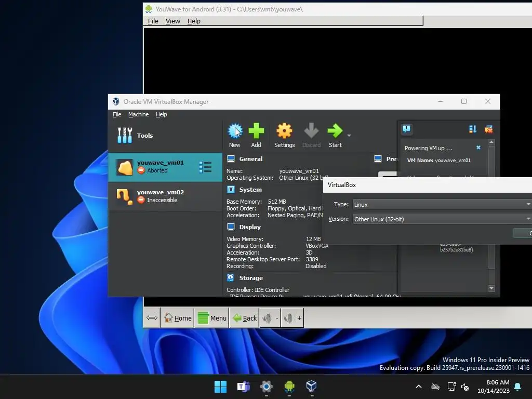Click YouWave Home button
The image size is (532, 399).
point(178,318)
